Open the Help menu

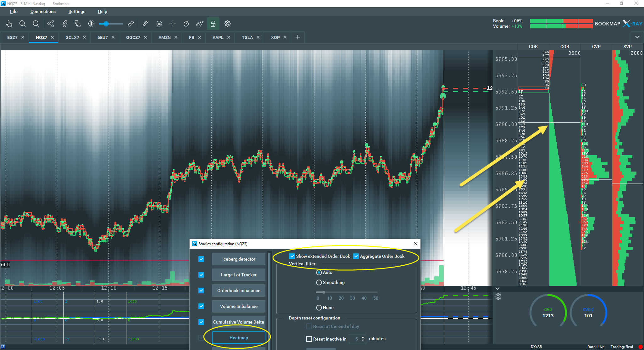102,11
